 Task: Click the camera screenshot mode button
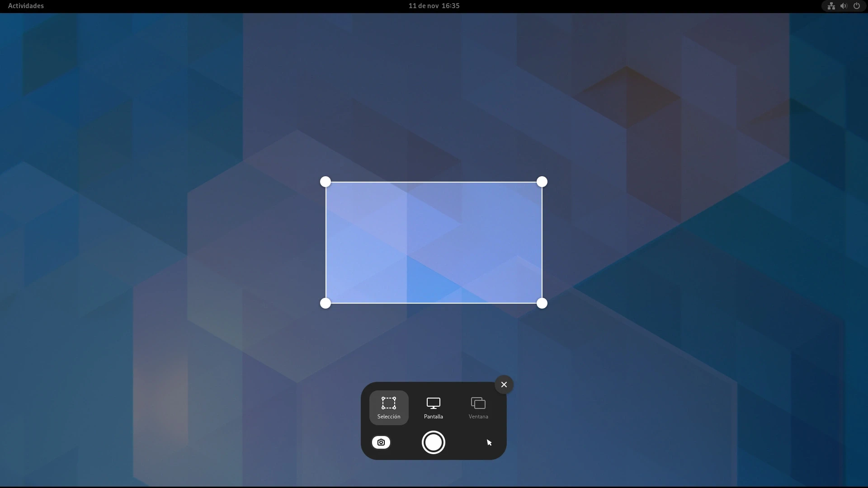click(381, 442)
